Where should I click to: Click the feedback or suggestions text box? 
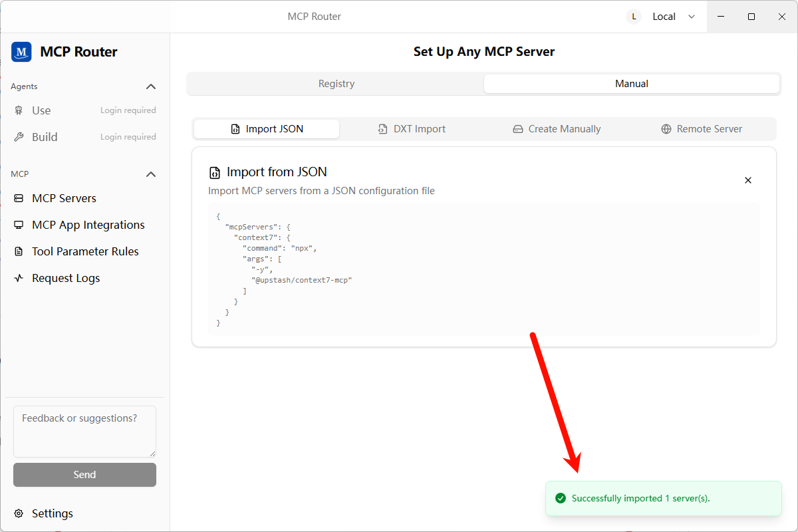click(x=84, y=432)
